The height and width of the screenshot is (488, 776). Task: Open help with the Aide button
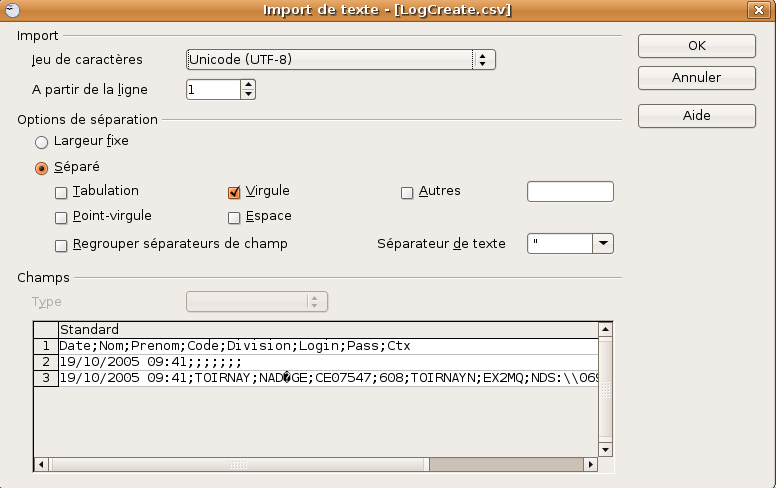pos(696,115)
